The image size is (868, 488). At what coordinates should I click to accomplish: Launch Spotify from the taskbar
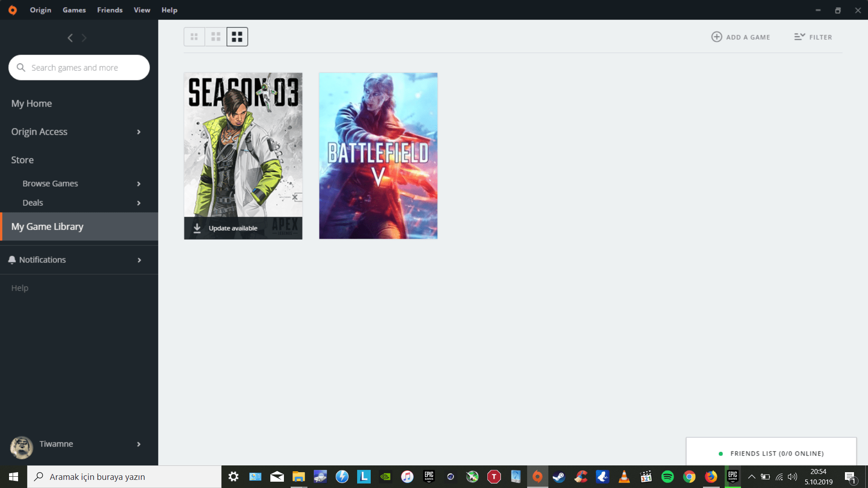click(x=667, y=477)
